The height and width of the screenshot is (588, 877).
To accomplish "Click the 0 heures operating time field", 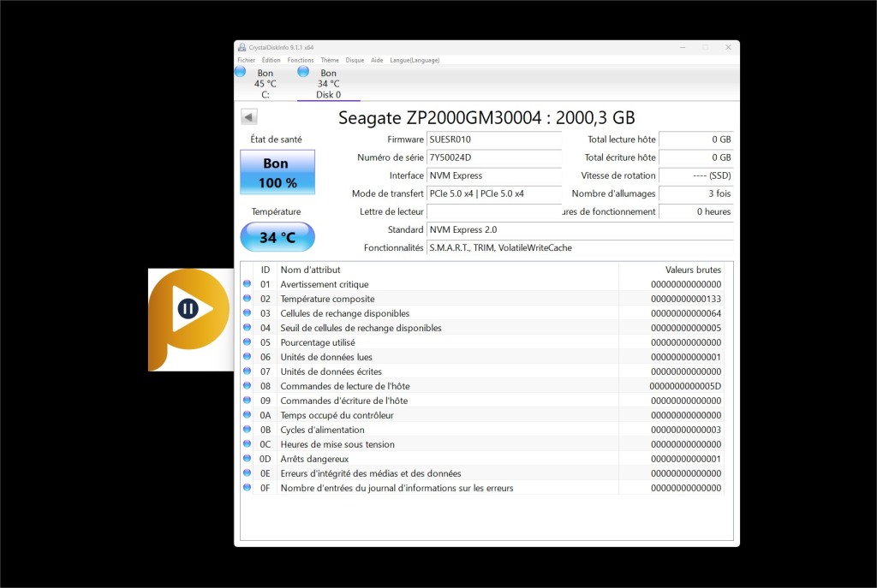I will tap(695, 211).
